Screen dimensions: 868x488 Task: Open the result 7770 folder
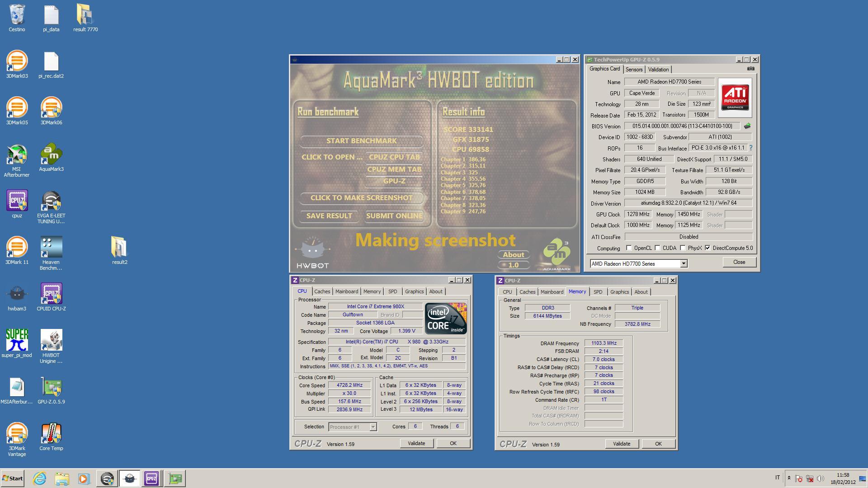pyautogui.click(x=85, y=18)
